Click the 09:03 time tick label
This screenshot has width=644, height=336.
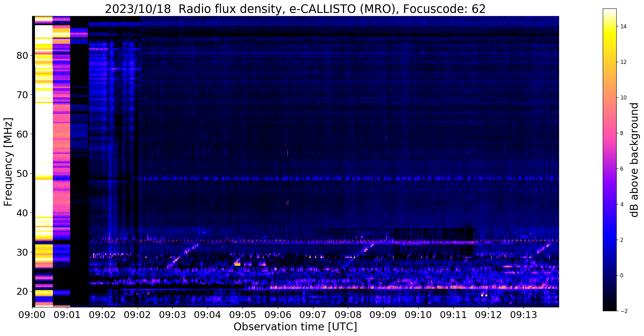tap(172, 315)
